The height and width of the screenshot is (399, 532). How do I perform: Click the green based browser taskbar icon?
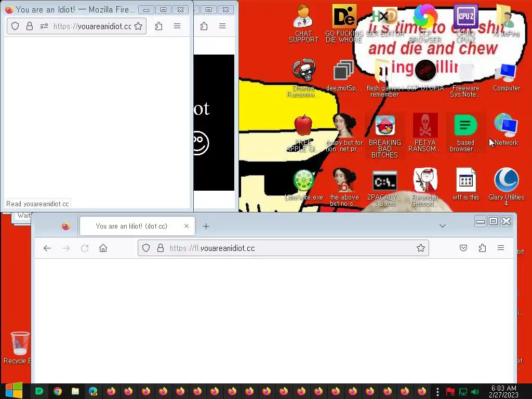(39, 391)
